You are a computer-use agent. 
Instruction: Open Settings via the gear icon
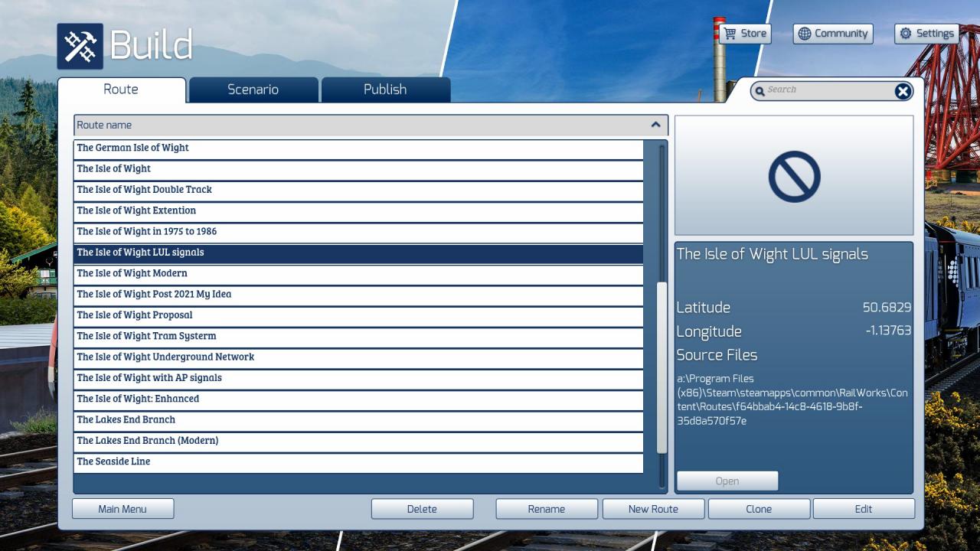click(x=906, y=34)
